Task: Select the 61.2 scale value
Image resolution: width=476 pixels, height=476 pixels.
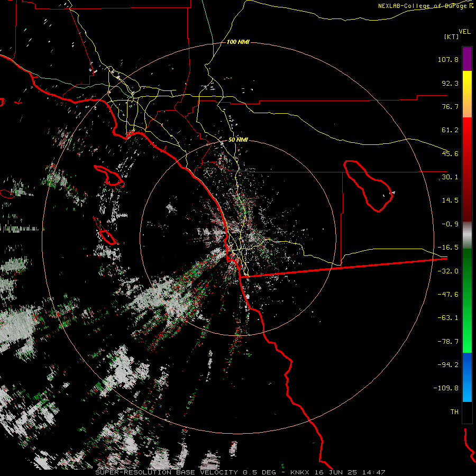Action: 450,130
